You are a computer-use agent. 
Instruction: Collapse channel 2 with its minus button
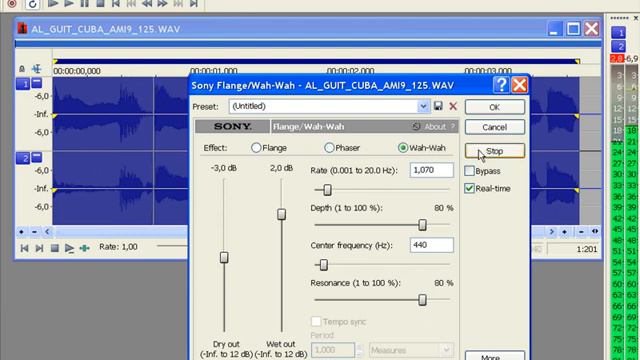click(37, 157)
